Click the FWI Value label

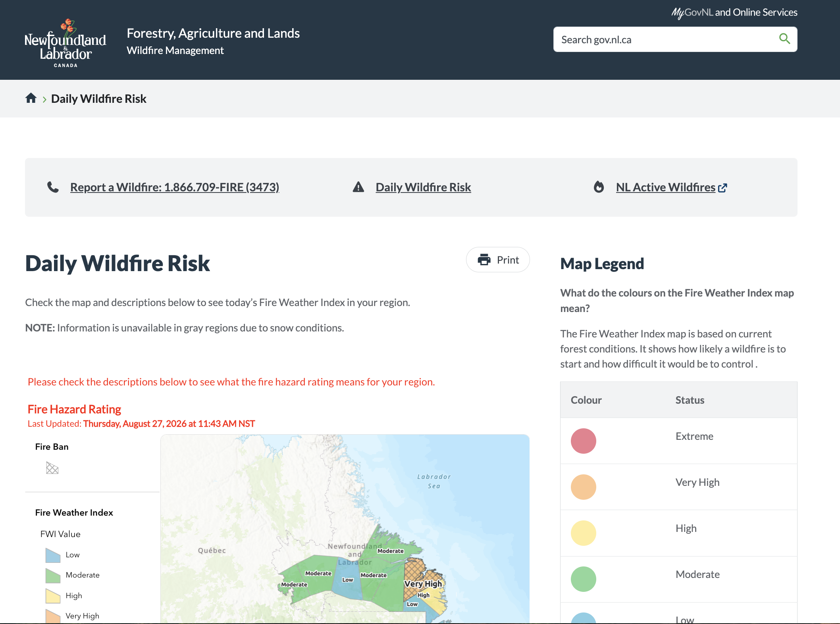pyautogui.click(x=60, y=534)
